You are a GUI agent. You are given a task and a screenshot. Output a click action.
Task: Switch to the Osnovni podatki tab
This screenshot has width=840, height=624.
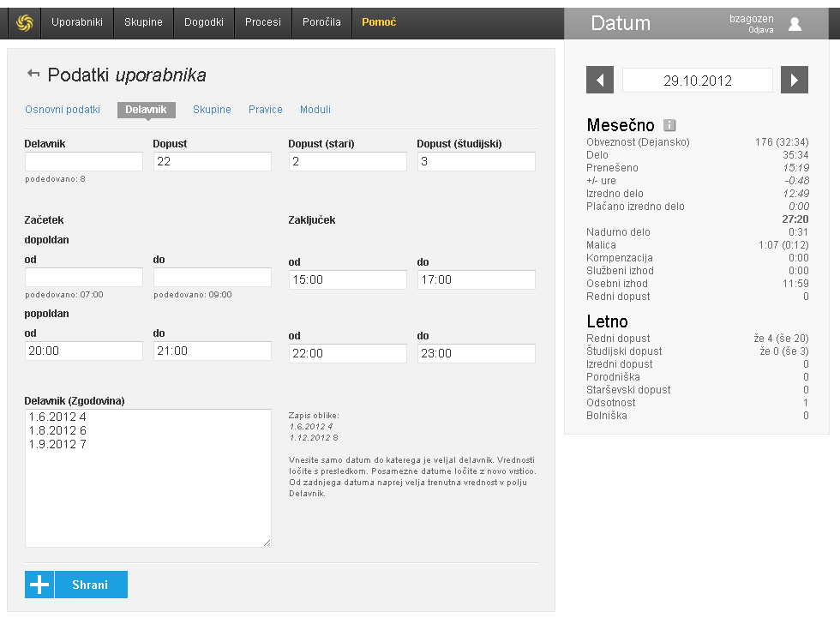(63, 110)
